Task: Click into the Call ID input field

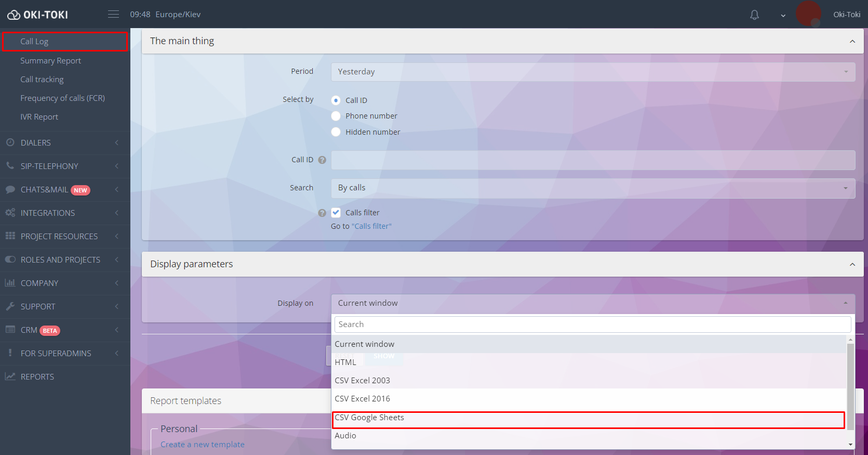Action: coord(593,160)
